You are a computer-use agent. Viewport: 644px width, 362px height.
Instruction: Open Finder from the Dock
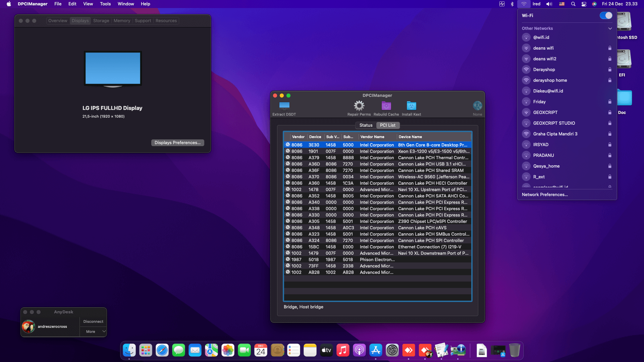point(129,350)
